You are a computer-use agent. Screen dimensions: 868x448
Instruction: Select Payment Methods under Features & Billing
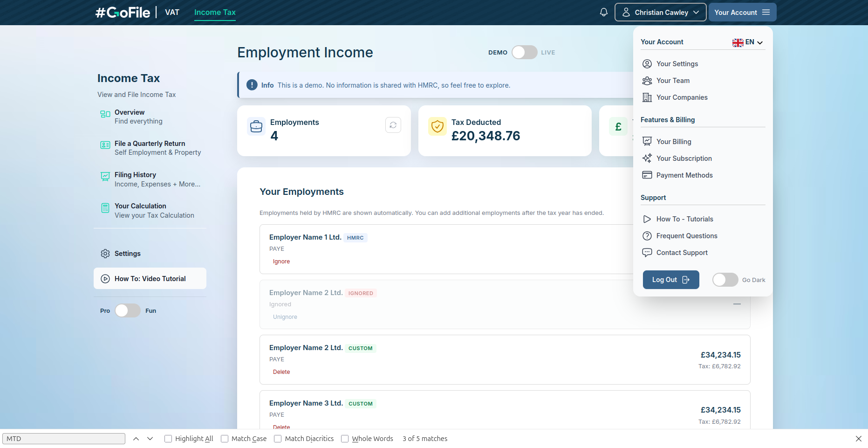tap(684, 175)
